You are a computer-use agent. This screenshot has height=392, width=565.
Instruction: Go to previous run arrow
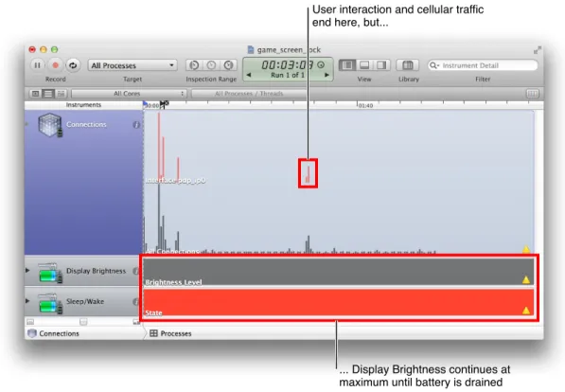point(249,75)
